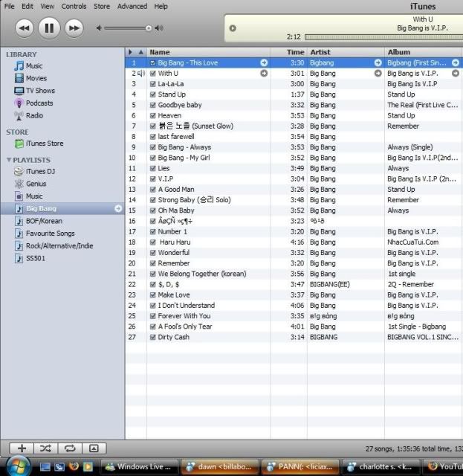Toggle shuffle at bottom left
Viewport: 463px width, 476px height.
pyautogui.click(x=45, y=448)
